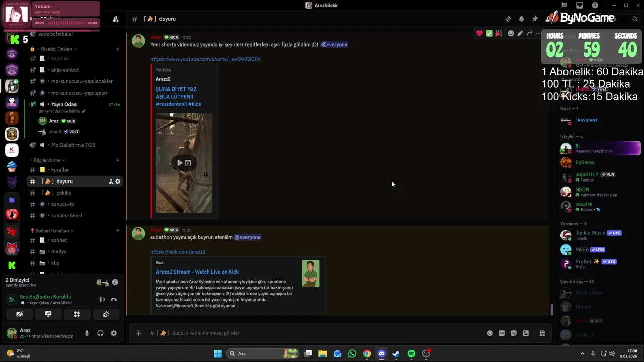Viewport: 644px width, 362px height.
Task: Open çekiliş channel
Action: pos(74,193)
